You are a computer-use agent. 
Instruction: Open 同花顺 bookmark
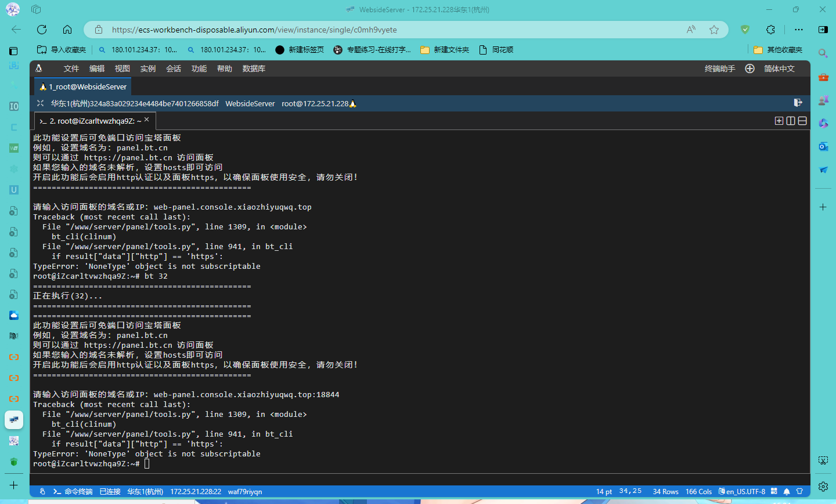[496, 50]
